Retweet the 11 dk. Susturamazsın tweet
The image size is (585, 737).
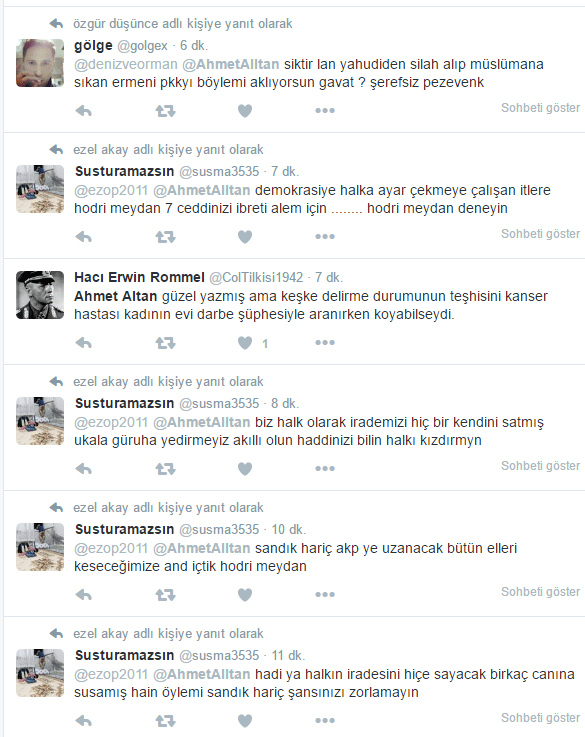[165, 721]
